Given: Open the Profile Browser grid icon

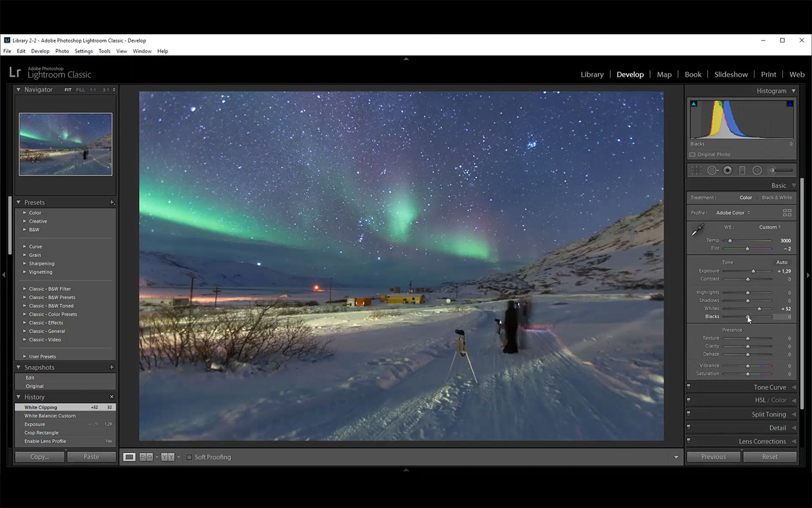Looking at the screenshot, I should click(787, 213).
